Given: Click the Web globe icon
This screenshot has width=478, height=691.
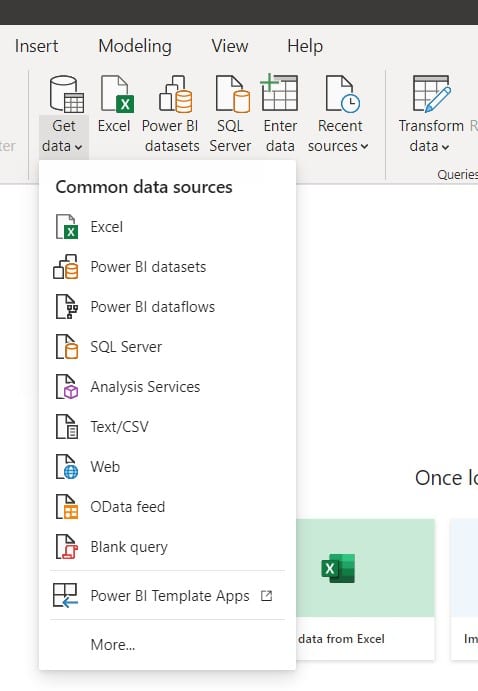Looking at the screenshot, I should tap(67, 467).
